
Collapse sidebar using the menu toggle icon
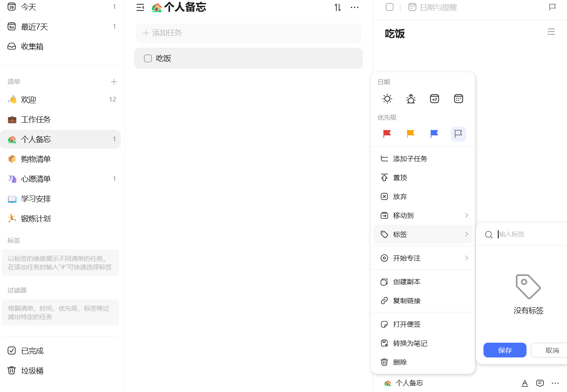(x=140, y=8)
